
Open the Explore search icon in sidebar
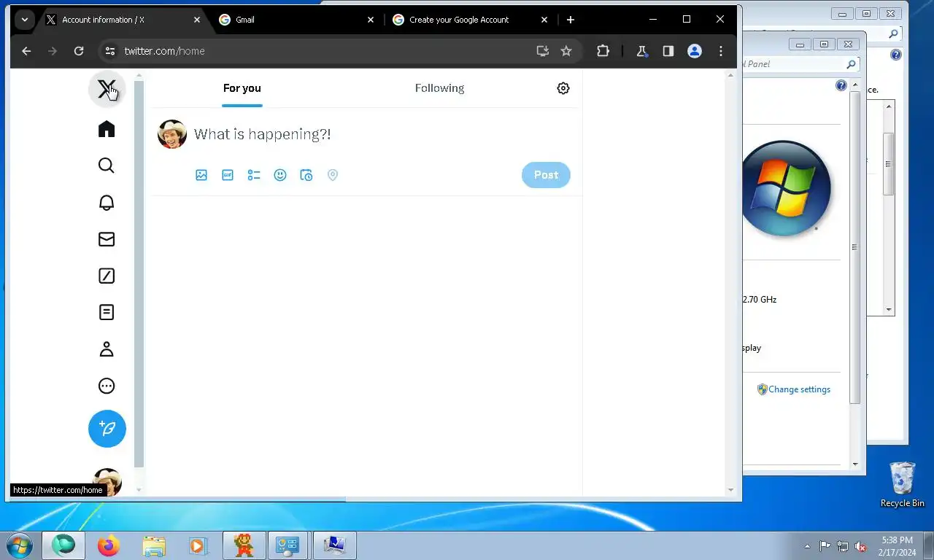(107, 166)
